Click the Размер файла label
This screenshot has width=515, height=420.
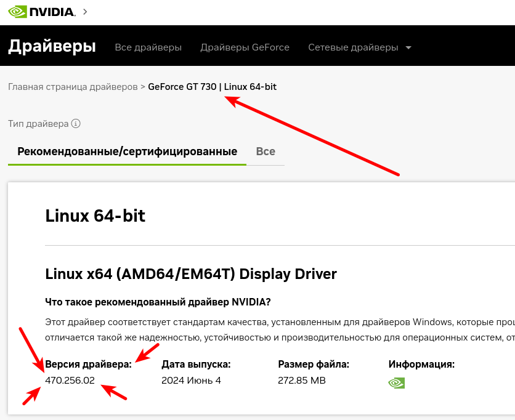[314, 364]
